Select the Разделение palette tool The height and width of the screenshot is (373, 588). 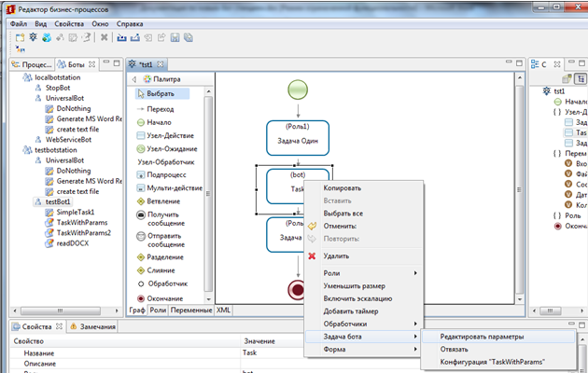(x=161, y=257)
